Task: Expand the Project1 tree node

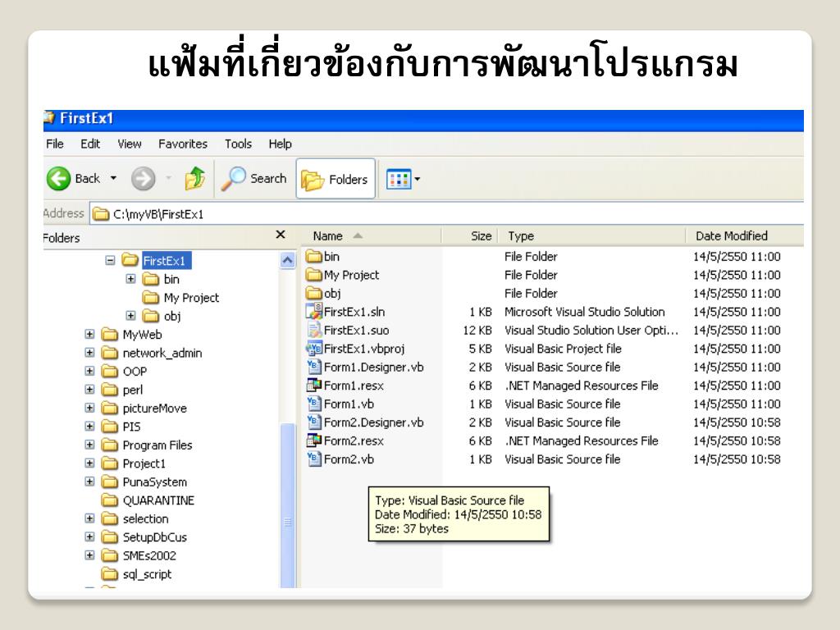Action: [x=89, y=463]
